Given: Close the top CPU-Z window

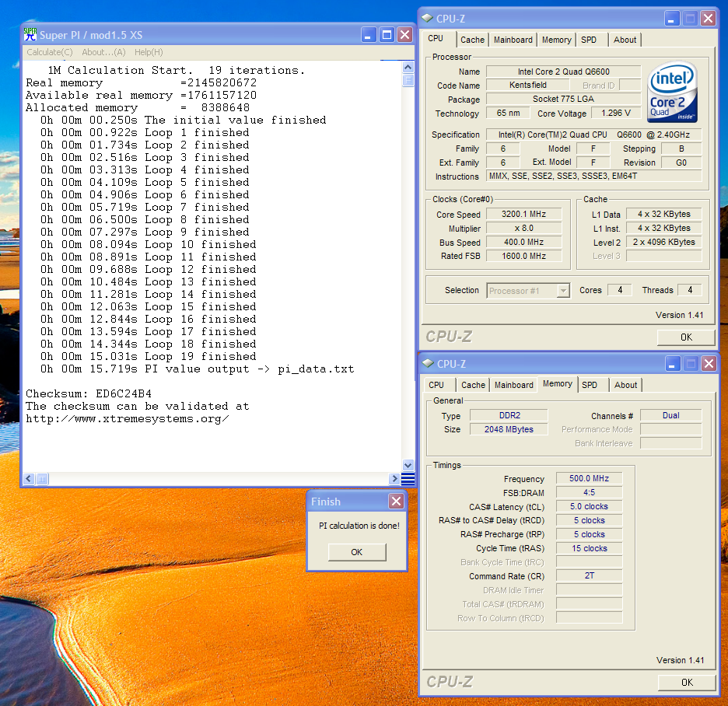Looking at the screenshot, I should point(708,19).
